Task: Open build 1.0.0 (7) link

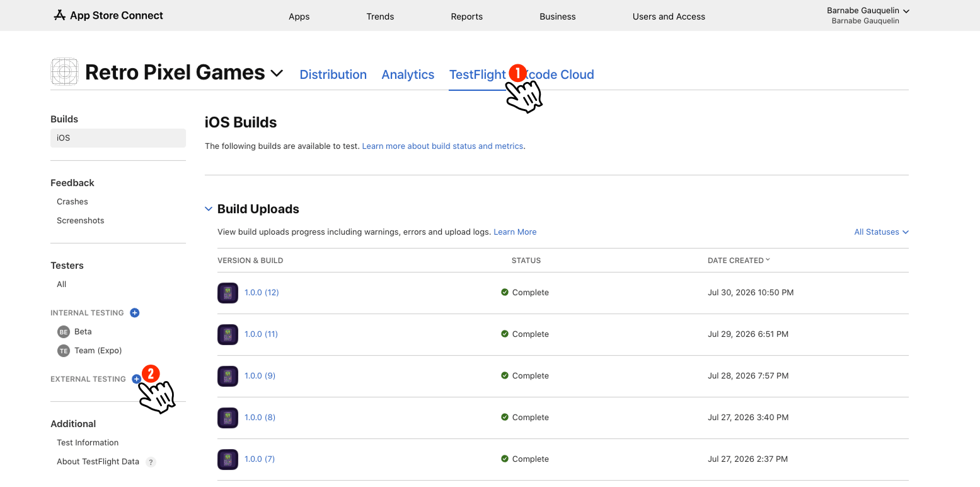Action: [x=260, y=459]
